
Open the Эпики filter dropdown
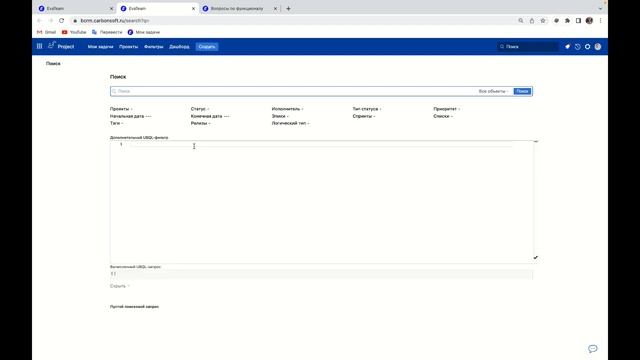pos(280,116)
